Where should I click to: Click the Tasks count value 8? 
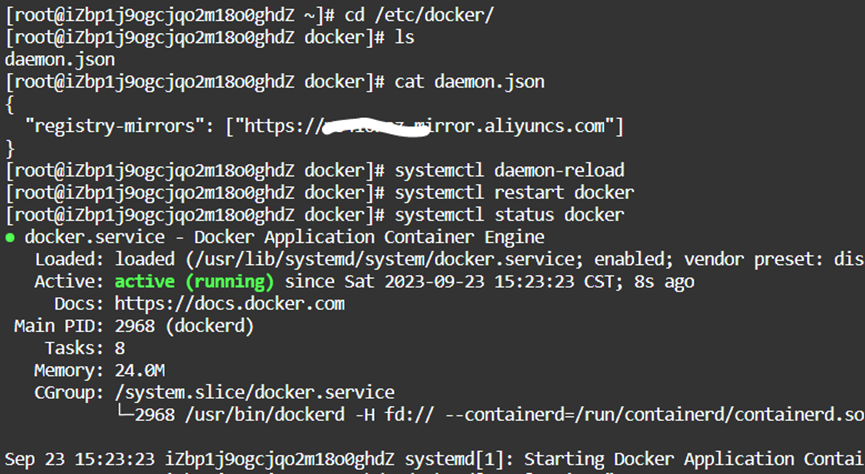pos(120,347)
